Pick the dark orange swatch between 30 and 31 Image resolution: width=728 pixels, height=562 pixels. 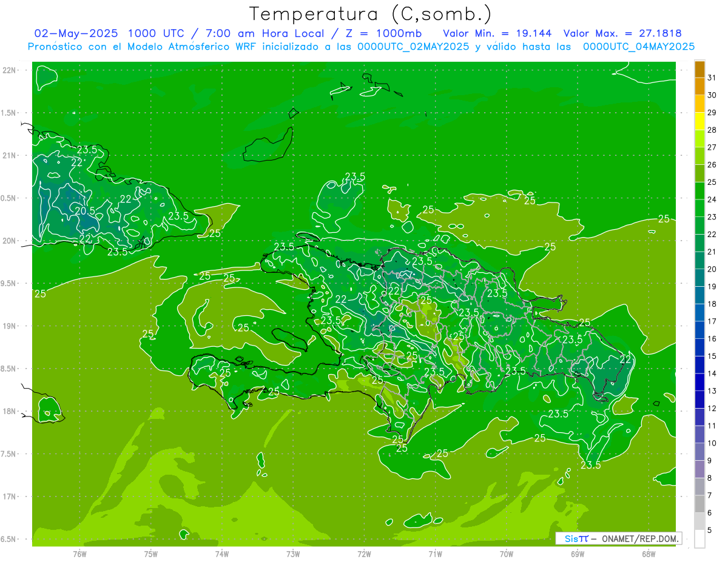(x=699, y=87)
